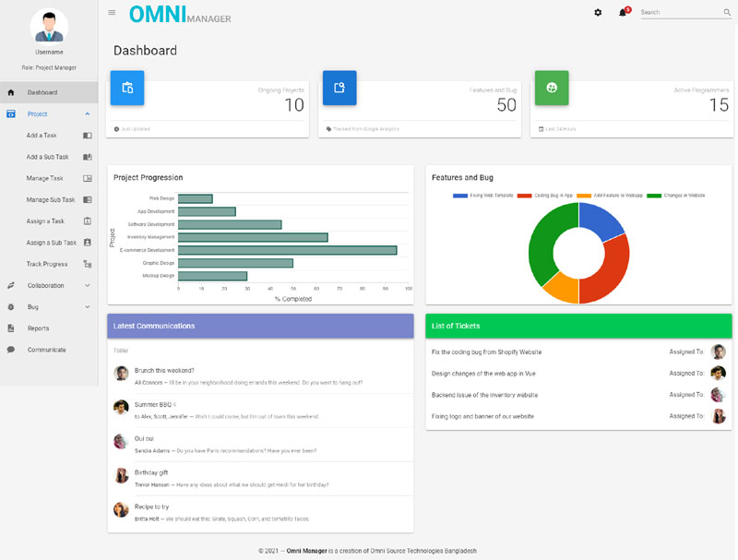Click the Ongoing Projects card icon
Screen dimensions: 738x560
coord(127,88)
